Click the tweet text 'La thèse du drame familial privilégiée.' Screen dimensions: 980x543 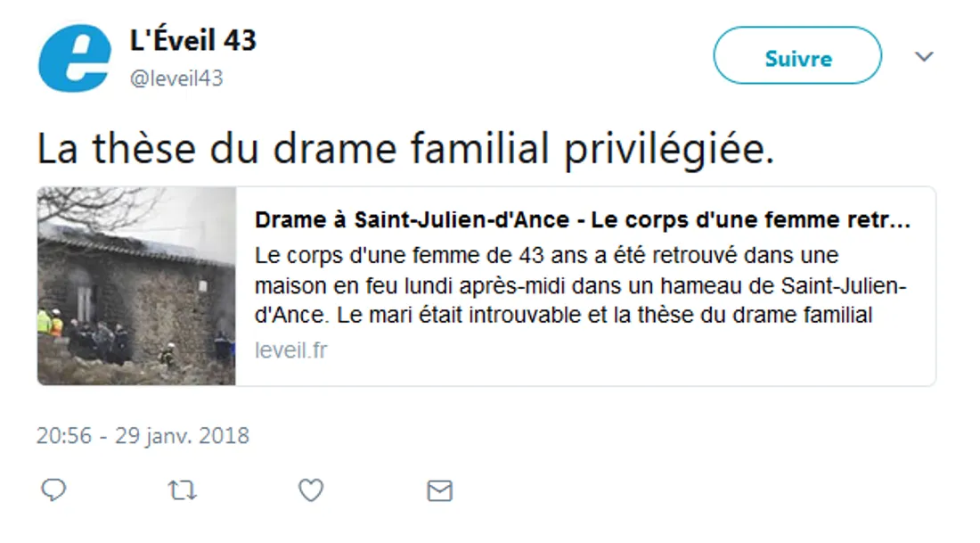point(404,150)
